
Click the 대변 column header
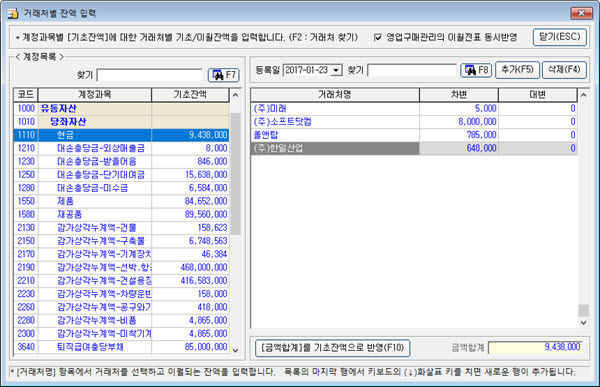(538, 95)
